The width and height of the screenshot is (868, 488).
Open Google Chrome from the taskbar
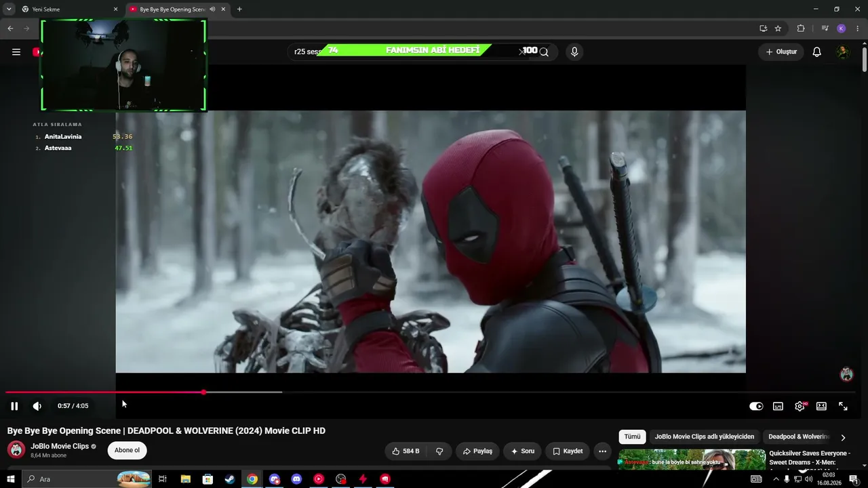(252, 479)
